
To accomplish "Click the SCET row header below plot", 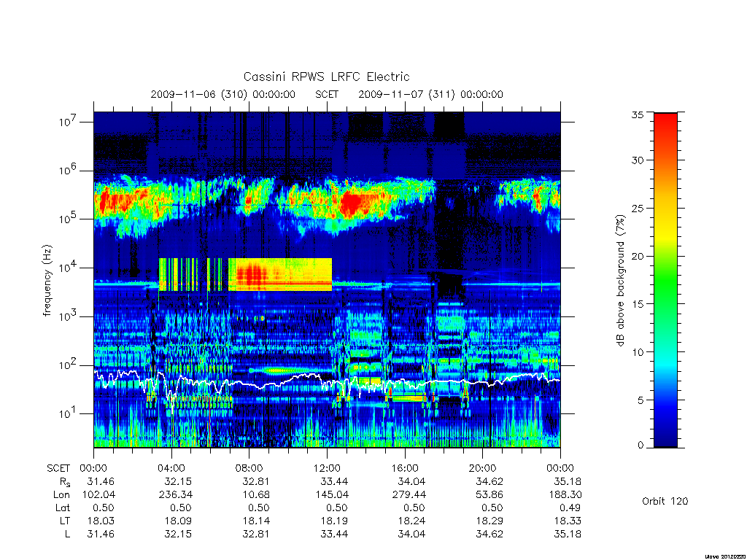I will tap(58, 468).
